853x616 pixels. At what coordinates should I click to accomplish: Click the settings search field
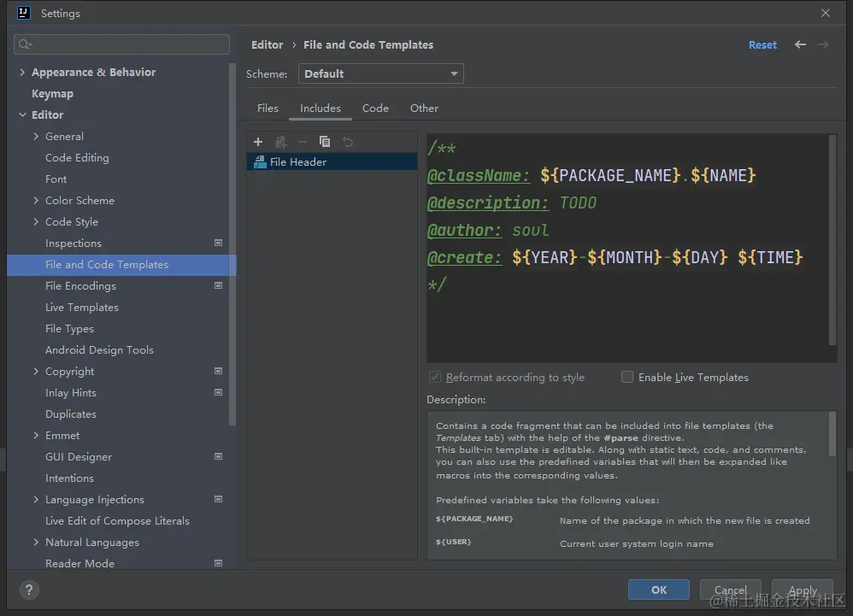pos(121,44)
